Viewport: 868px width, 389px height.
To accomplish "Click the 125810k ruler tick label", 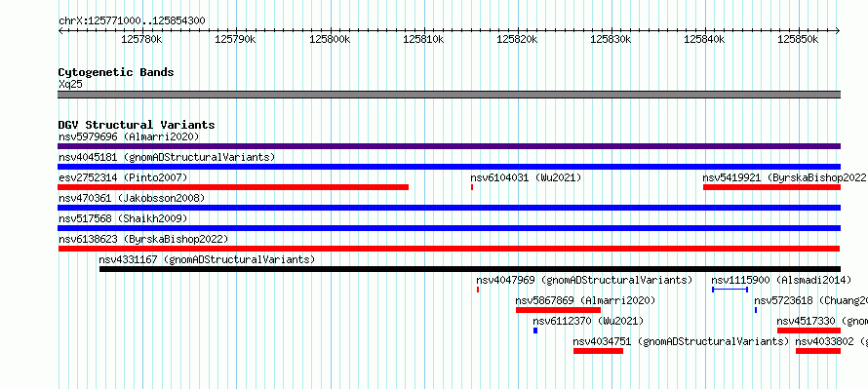I will 423,39.
